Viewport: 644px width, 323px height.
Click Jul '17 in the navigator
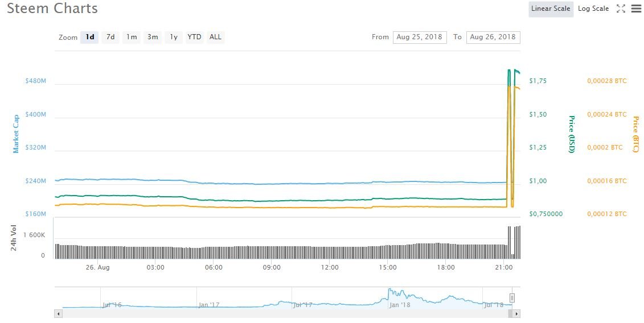[303, 305]
